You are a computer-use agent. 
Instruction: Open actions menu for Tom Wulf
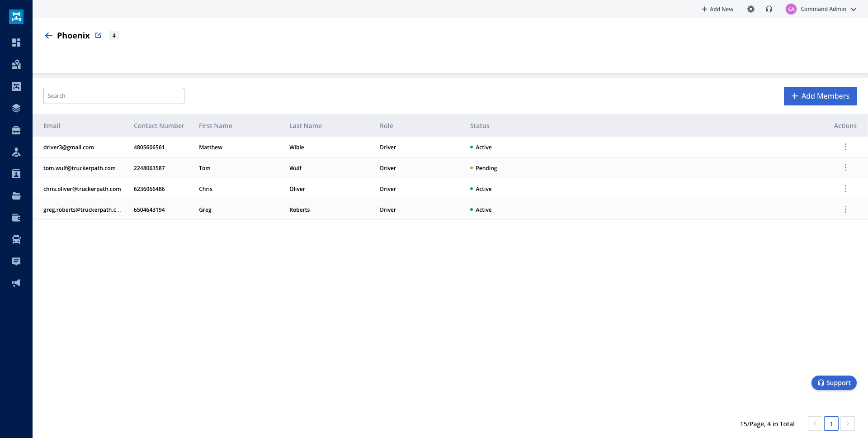pos(845,168)
